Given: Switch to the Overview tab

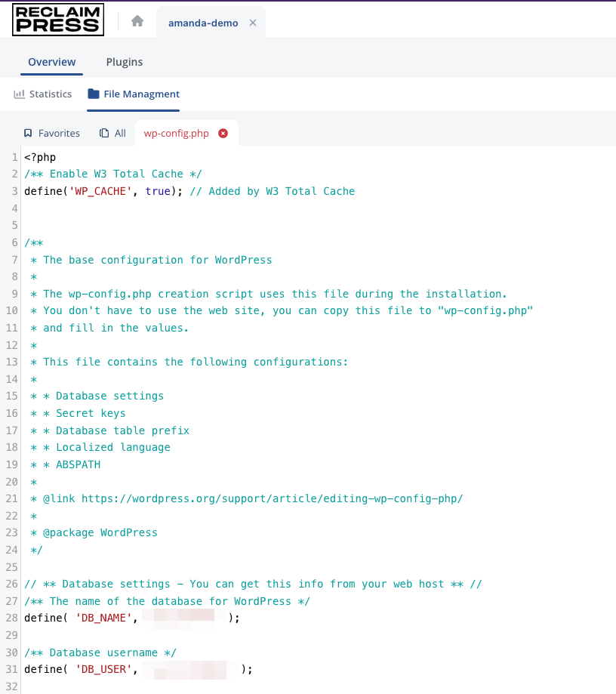Looking at the screenshot, I should pyautogui.click(x=52, y=62).
